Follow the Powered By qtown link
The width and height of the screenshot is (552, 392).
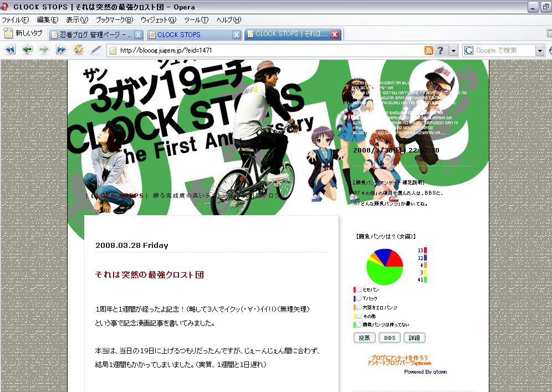425,372
